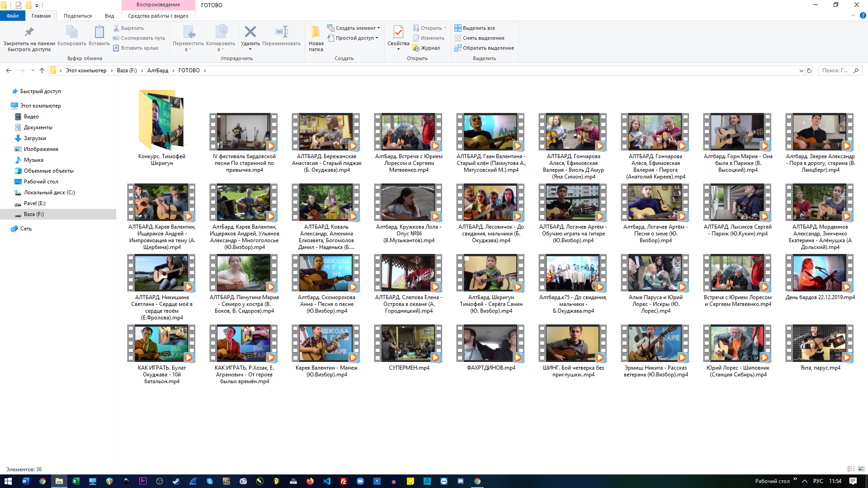Click the Rename (Переименовать) icon
The height and width of the screenshot is (488, 868).
pyautogui.click(x=281, y=36)
